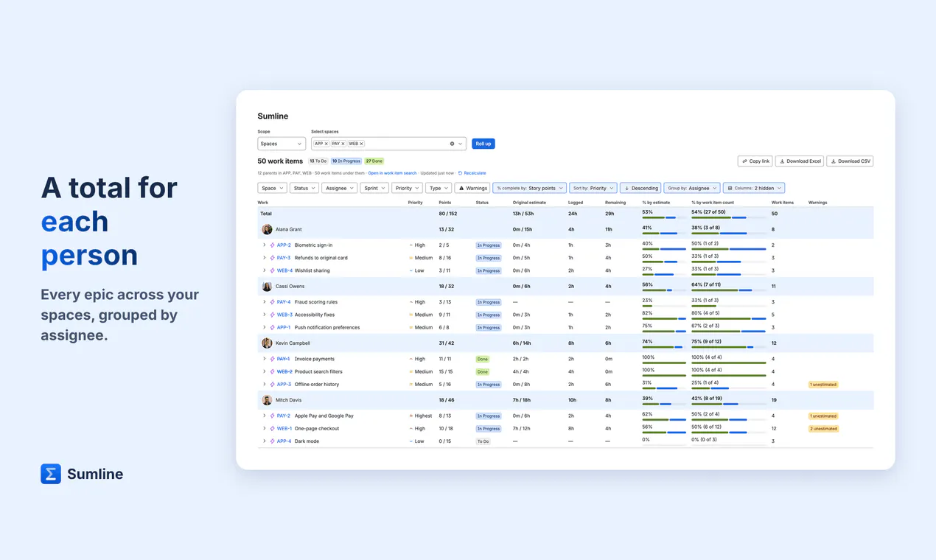Click the Copy link button
Viewport: 936px width, 560px height.
pos(755,161)
